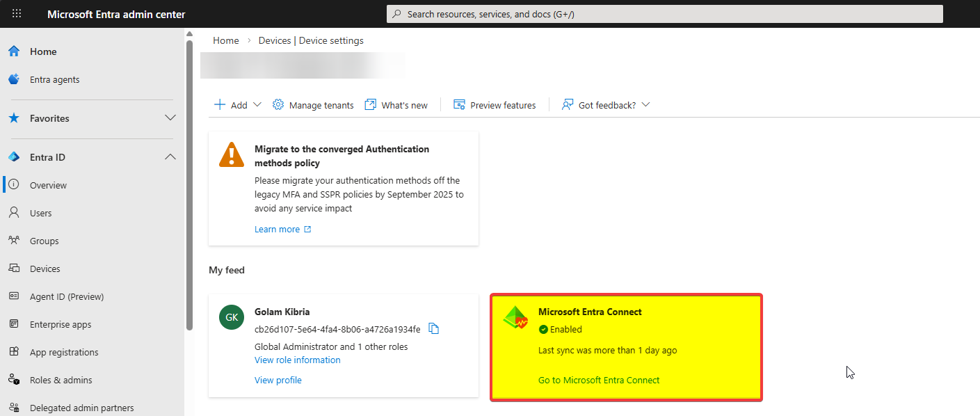Click Go to Microsoft Entra Connect

599,380
